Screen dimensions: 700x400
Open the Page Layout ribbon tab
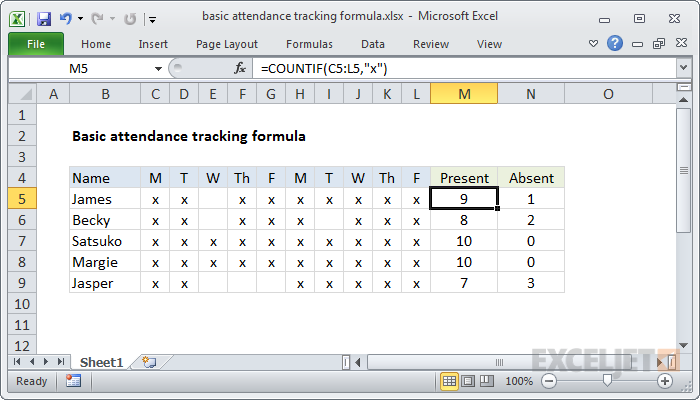pos(227,44)
